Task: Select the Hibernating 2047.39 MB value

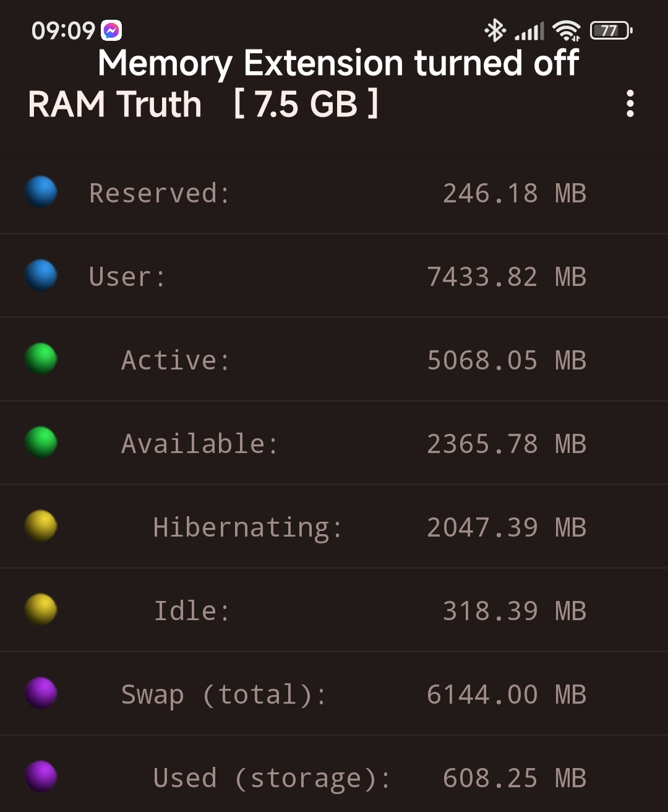Action: (x=507, y=527)
